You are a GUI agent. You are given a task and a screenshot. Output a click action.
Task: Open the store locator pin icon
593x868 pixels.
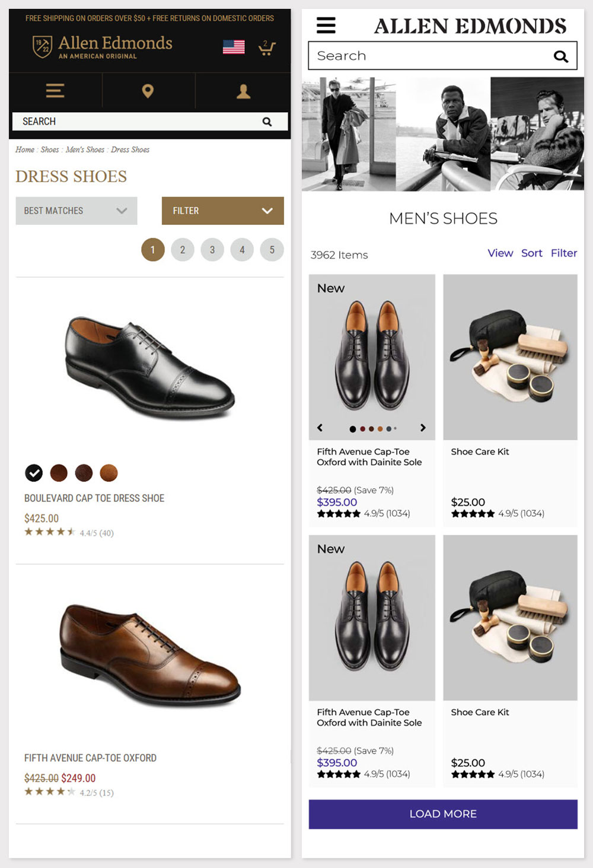[148, 91]
